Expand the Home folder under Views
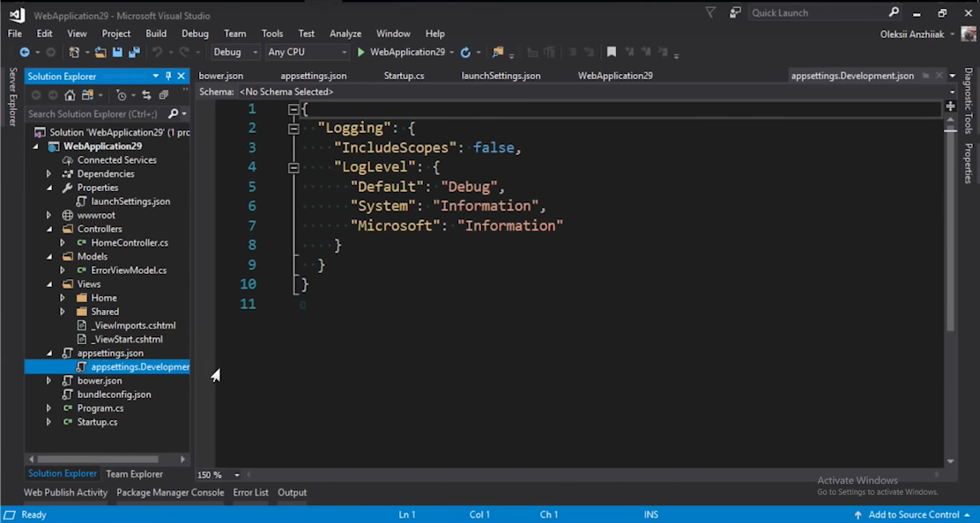Screen dimensions: 980x523 click(x=63, y=298)
